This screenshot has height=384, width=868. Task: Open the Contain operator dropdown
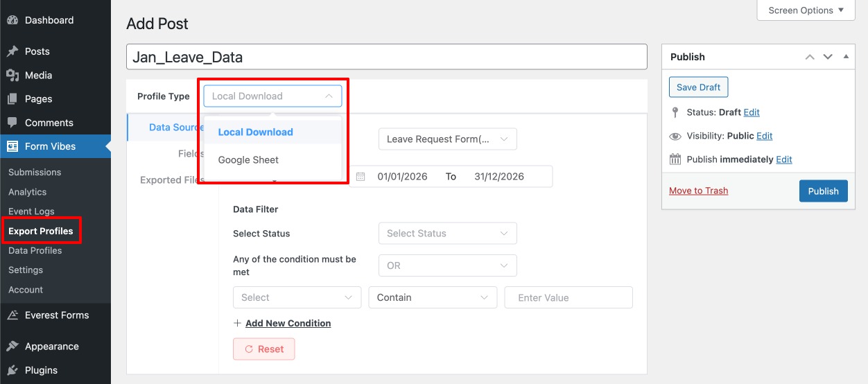pyautogui.click(x=433, y=297)
